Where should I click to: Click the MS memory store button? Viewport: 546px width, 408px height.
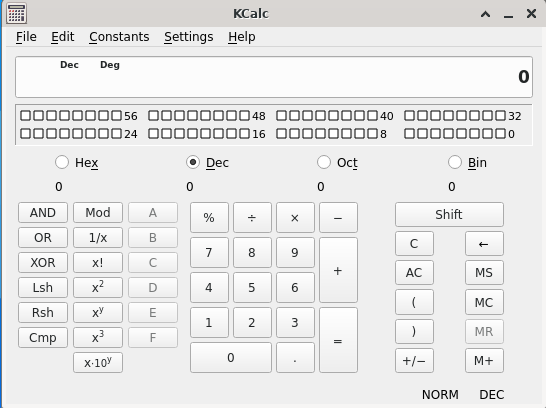(484, 273)
